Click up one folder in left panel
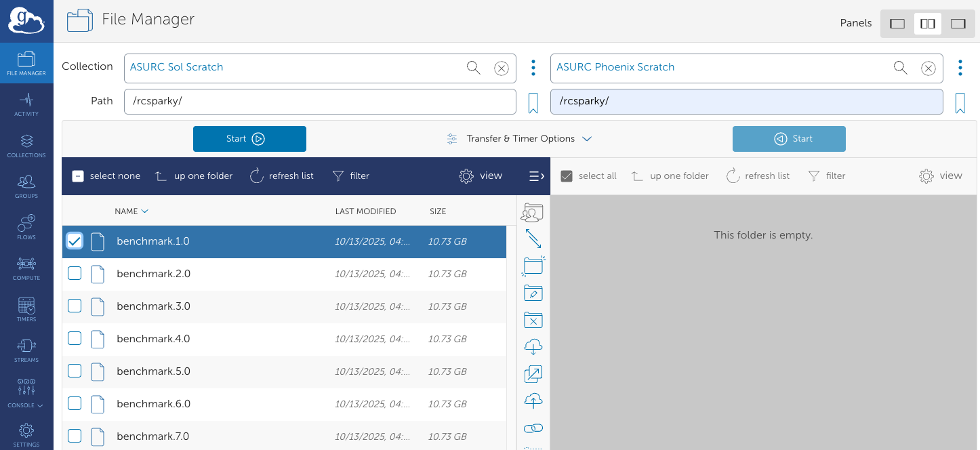 (x=193, y=176)
